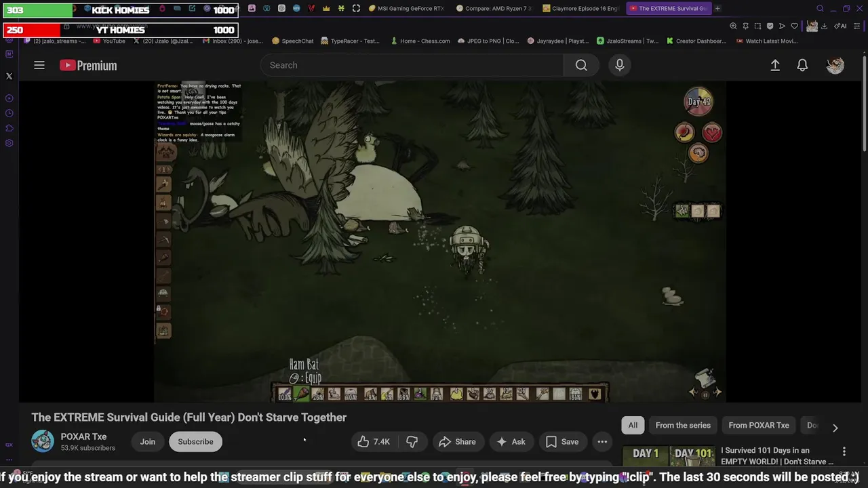Viewport: 868px width, 488px height.
Task: Focus the YouTube search field
Action: tap(412, 65)
